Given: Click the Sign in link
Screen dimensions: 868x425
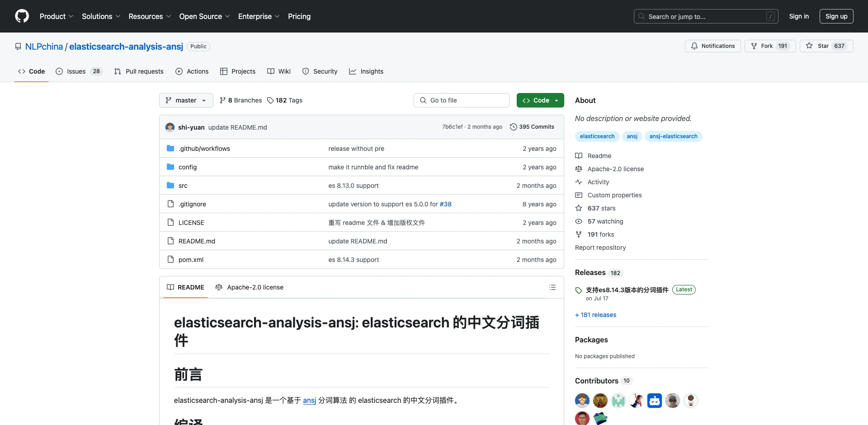Looking at the screenshot, I should click(x=799, y=16).
